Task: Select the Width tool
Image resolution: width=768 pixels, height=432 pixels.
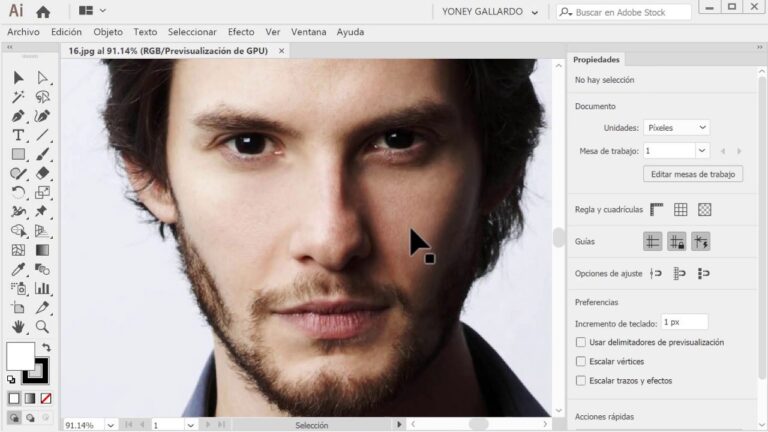Action: tap(18, 212)
